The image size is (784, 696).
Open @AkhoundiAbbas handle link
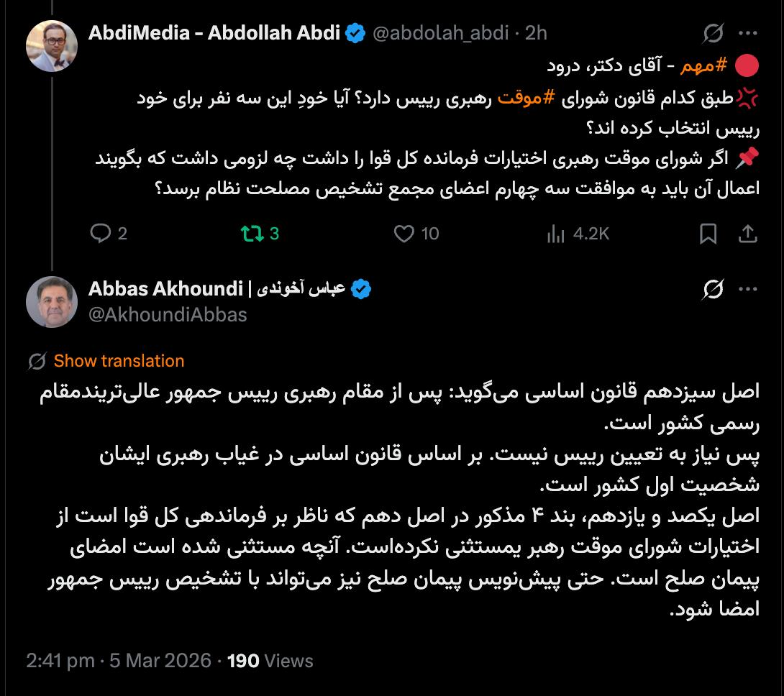coord(168,315)
